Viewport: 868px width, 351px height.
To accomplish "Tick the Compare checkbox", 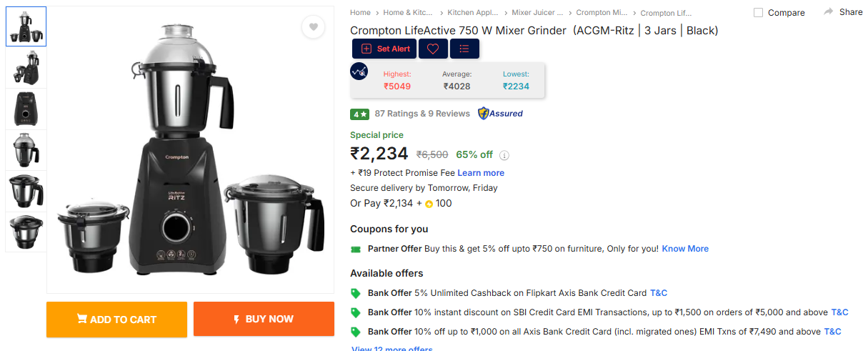I will tap(759, 13).
